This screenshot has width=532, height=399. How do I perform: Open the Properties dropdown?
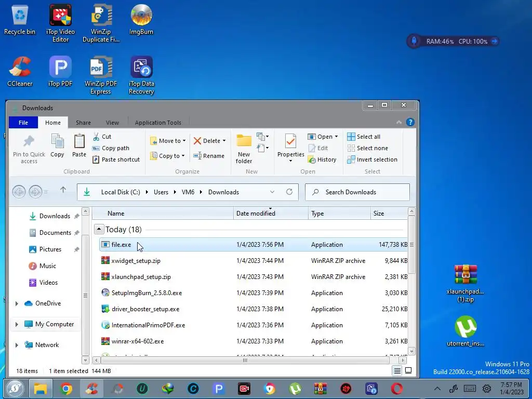coord(291,161)
